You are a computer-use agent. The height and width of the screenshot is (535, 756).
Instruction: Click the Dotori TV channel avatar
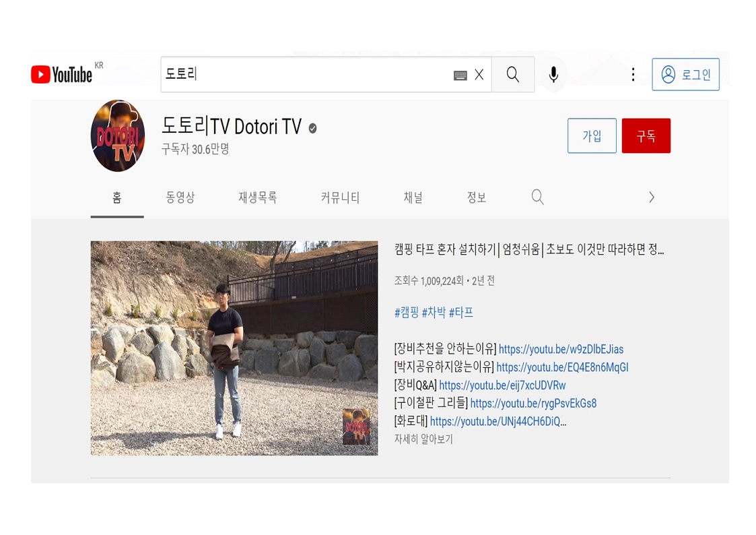point(118,135)
